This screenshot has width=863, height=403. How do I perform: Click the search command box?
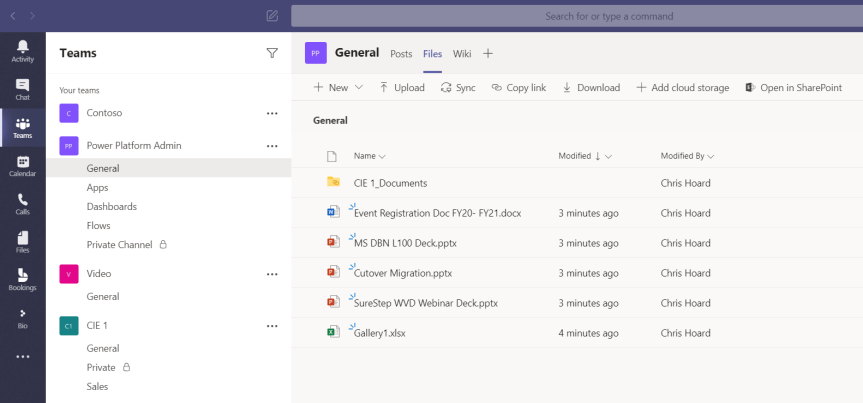coord(576,16)
